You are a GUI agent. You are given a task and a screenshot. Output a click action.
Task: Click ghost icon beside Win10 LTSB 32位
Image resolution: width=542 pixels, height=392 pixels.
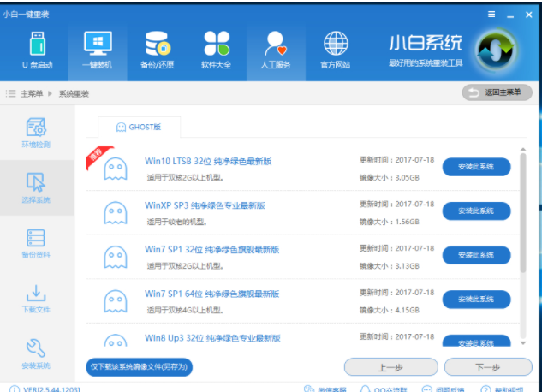pyautogui.click(x=116, y=169)
